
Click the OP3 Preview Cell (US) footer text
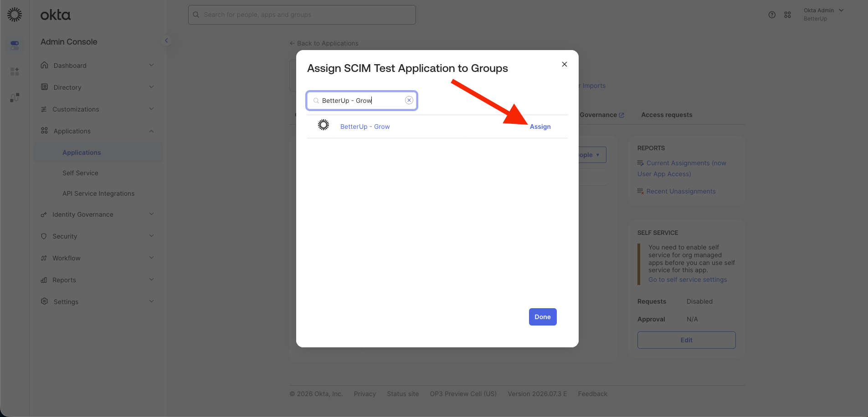[x=463, y=394]
